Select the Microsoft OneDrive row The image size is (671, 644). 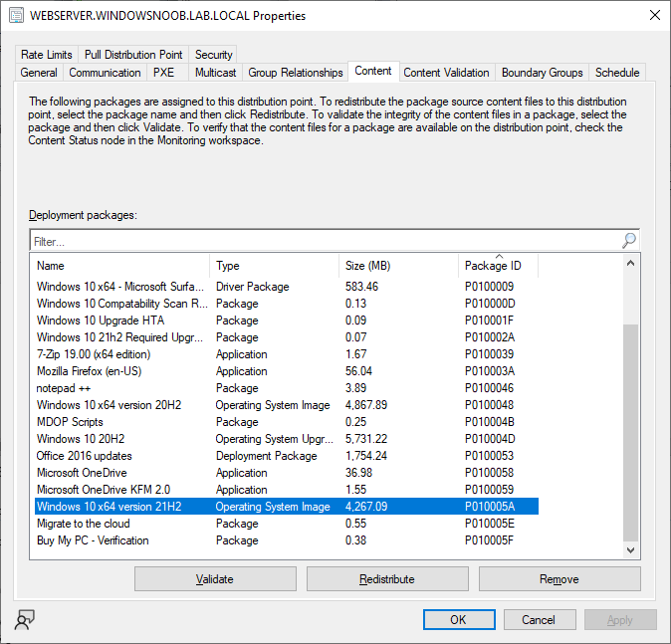point(287,473)
